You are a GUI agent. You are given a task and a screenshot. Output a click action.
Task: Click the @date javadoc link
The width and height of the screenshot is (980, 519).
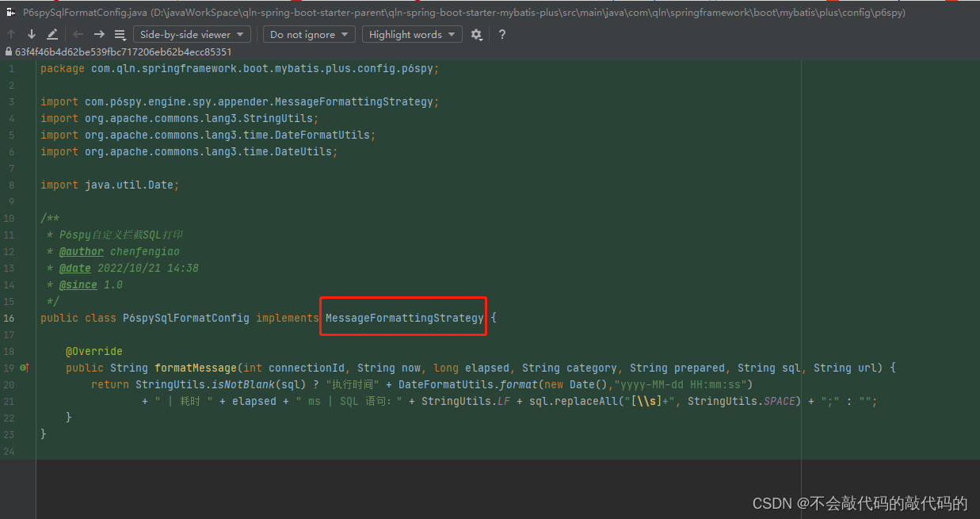(75, 268)
